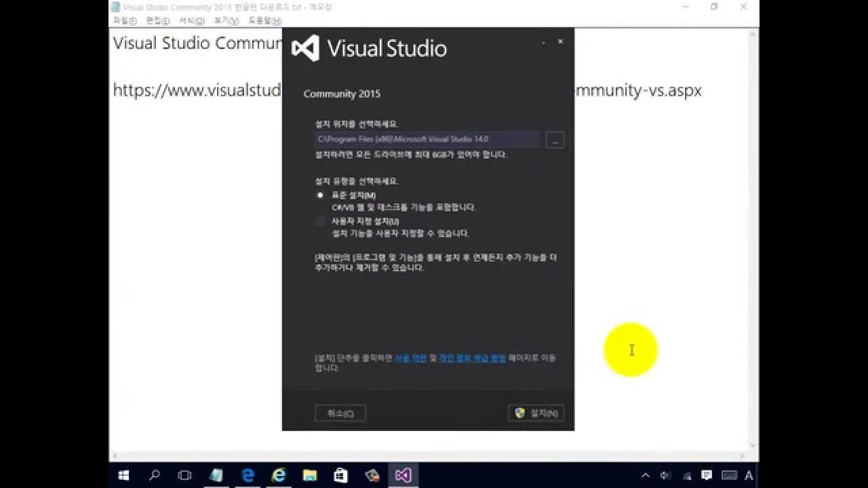Click the install location path field
This screenshot has height=488, width=868.
(428, 139)
